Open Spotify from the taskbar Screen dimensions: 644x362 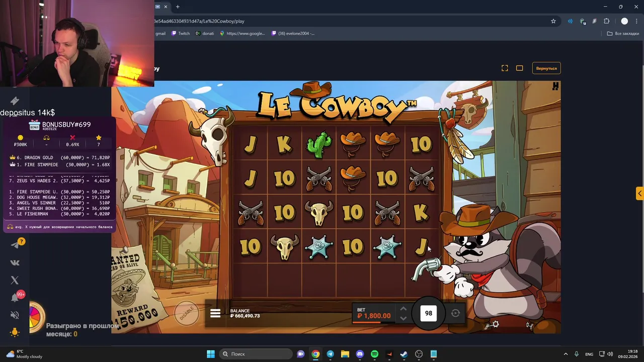tap(374, 354)
